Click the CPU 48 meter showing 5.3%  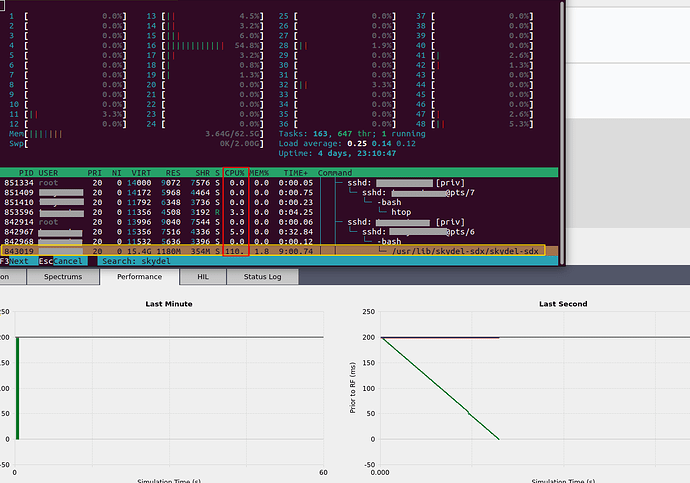tap(474, 124)
